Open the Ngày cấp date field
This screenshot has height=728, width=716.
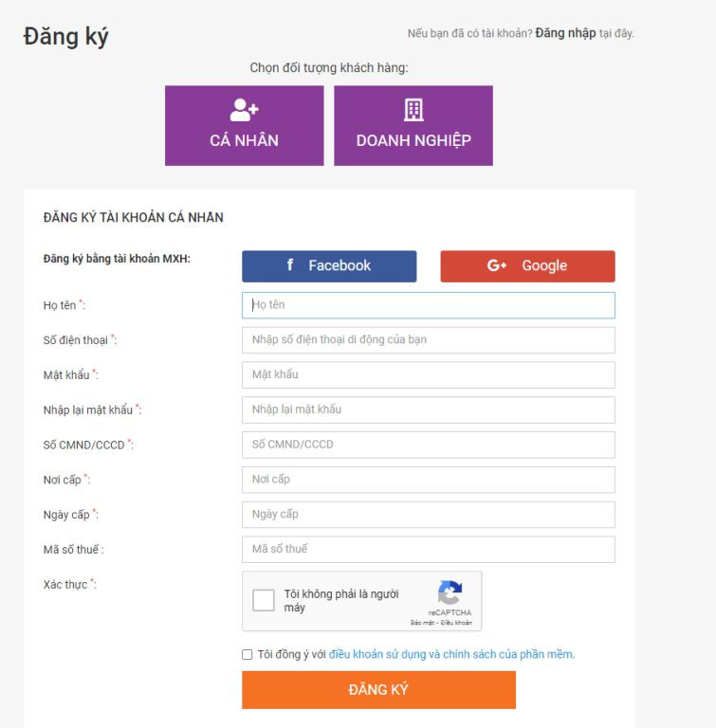429,515
